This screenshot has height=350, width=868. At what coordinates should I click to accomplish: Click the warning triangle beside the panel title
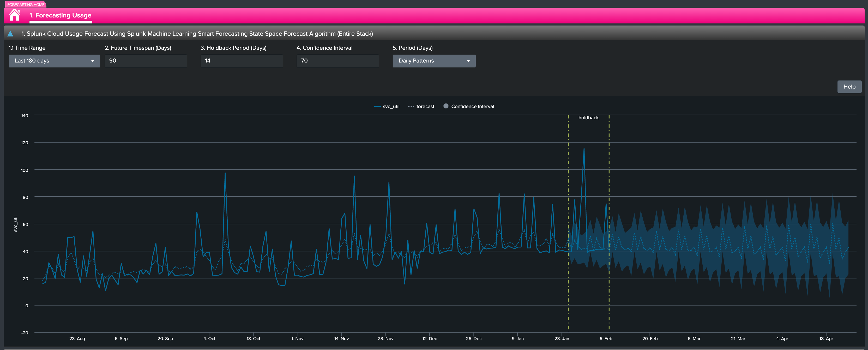[10, 33]
